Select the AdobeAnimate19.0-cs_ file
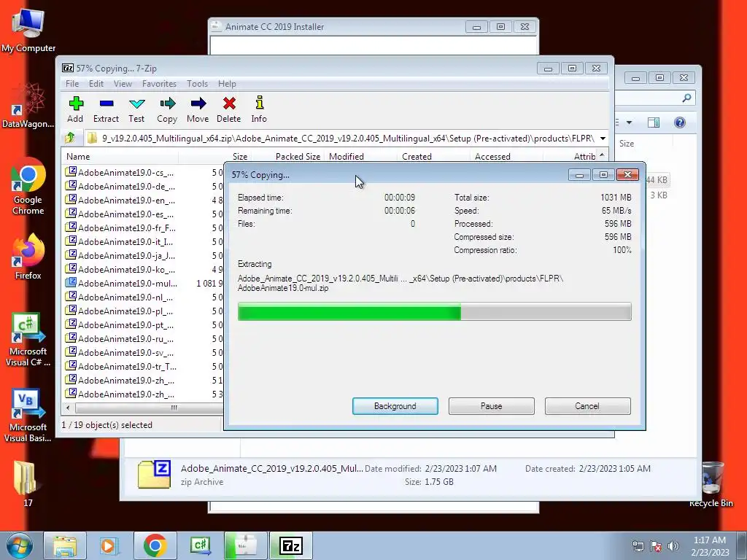Screen dimensions: 747x560 120,172
